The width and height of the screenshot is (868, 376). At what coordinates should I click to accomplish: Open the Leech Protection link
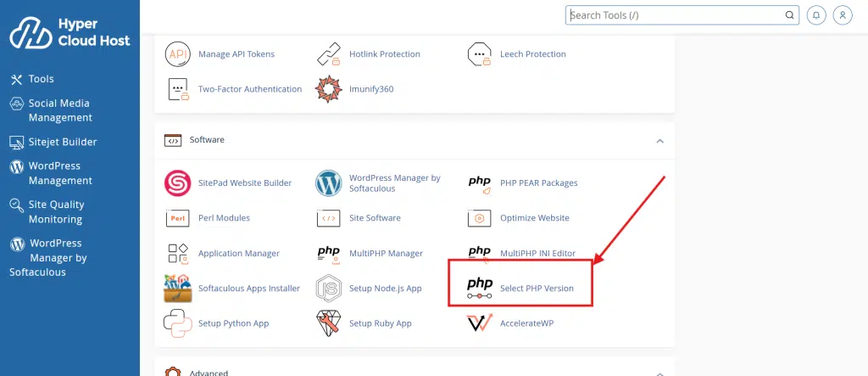[x=533, y=53]
